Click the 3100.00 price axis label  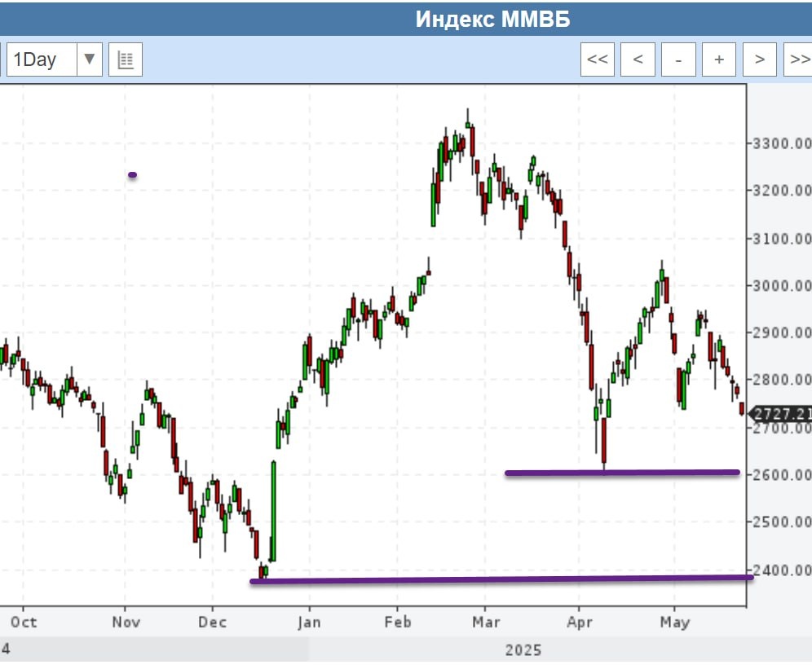[x=782, y=239]
